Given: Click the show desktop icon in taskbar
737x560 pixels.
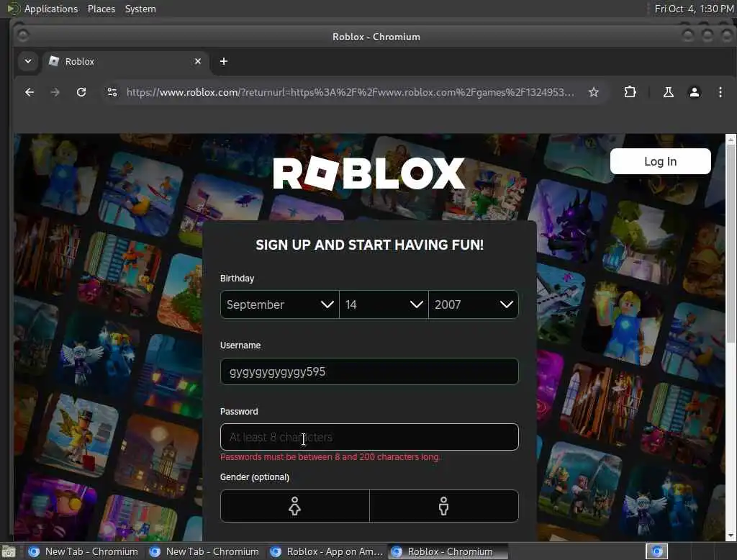Looking at the screenshot, I should coord(9,551).
